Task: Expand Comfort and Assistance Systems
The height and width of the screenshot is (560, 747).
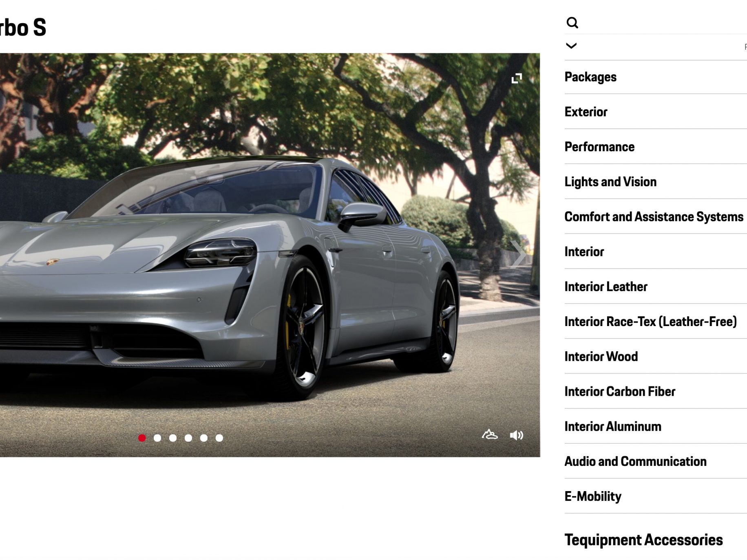Action: click(x=656, y=217)
